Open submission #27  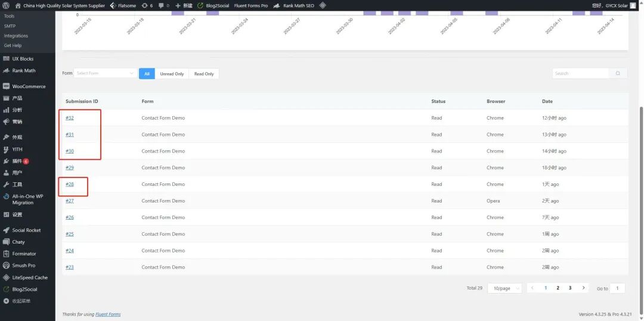coord(70,201)
